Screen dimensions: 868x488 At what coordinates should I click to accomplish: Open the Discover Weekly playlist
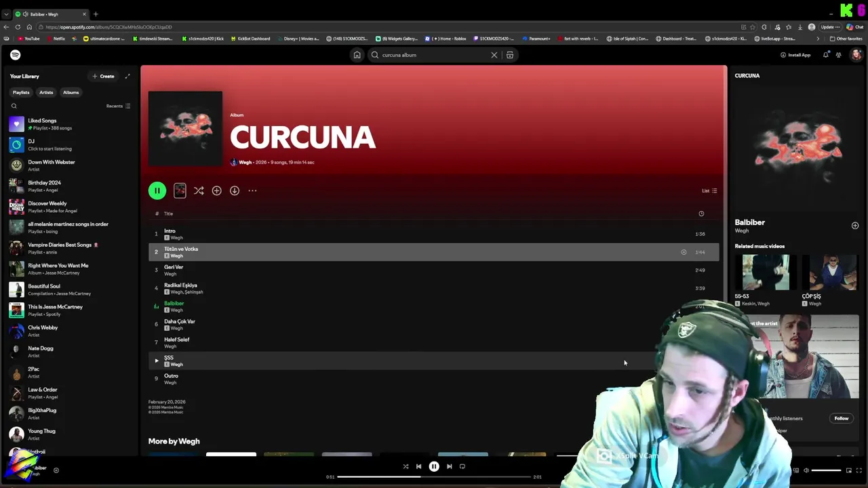pyautogui.click(x=70, y=207)
